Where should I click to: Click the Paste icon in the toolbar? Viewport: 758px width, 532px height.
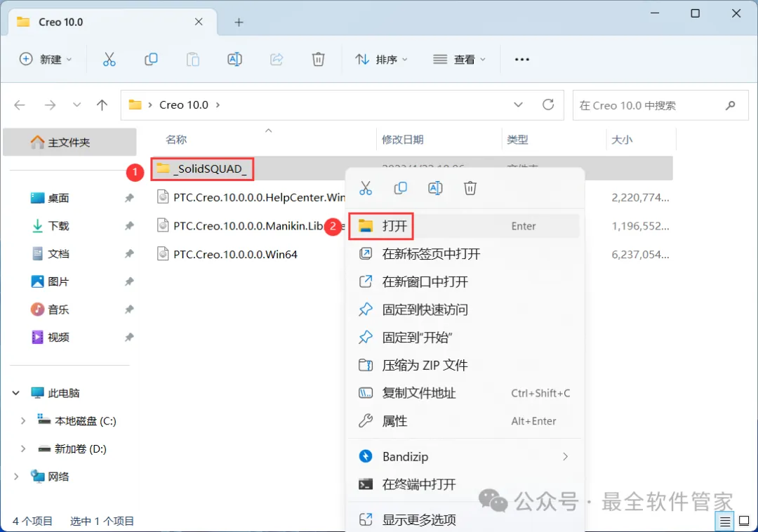click(193, 60)
